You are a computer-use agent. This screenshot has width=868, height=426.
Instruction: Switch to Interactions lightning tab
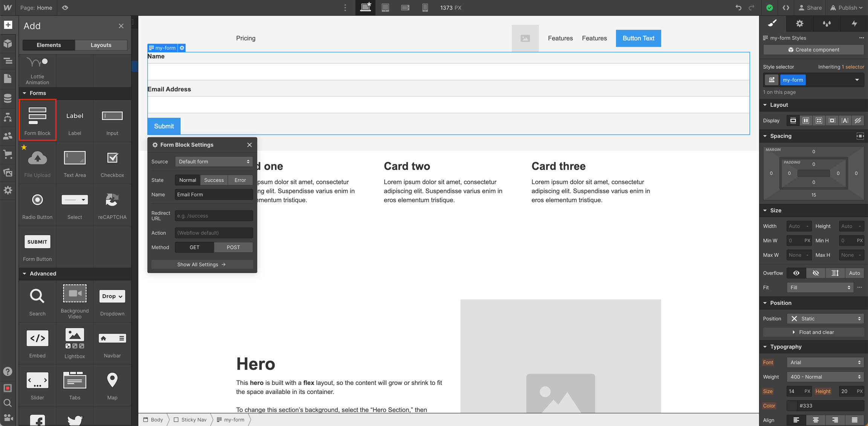(854, 23)
